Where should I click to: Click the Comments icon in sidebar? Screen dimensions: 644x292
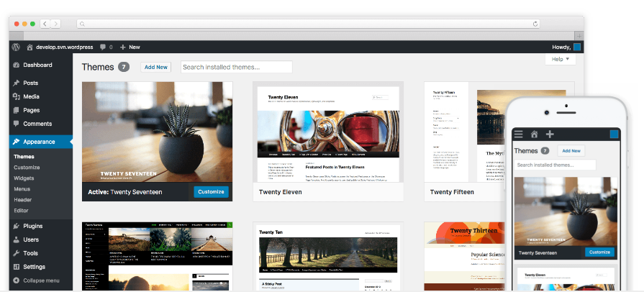click(x=17, y=124)
